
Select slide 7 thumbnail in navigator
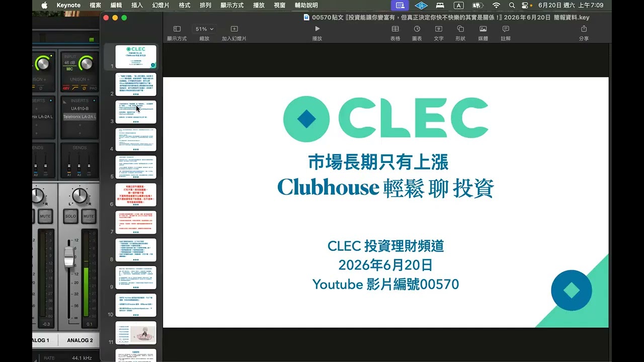click(x=136, y=222)
